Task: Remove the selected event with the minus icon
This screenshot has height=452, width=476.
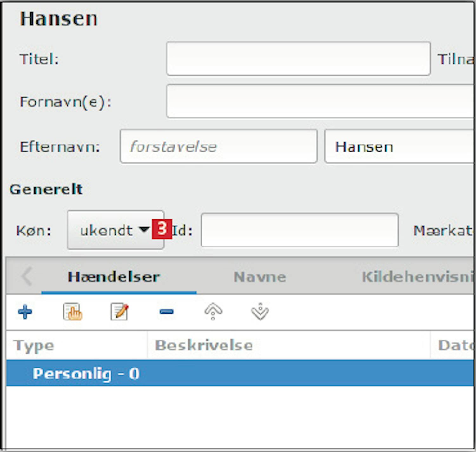Action: (167, 312)
